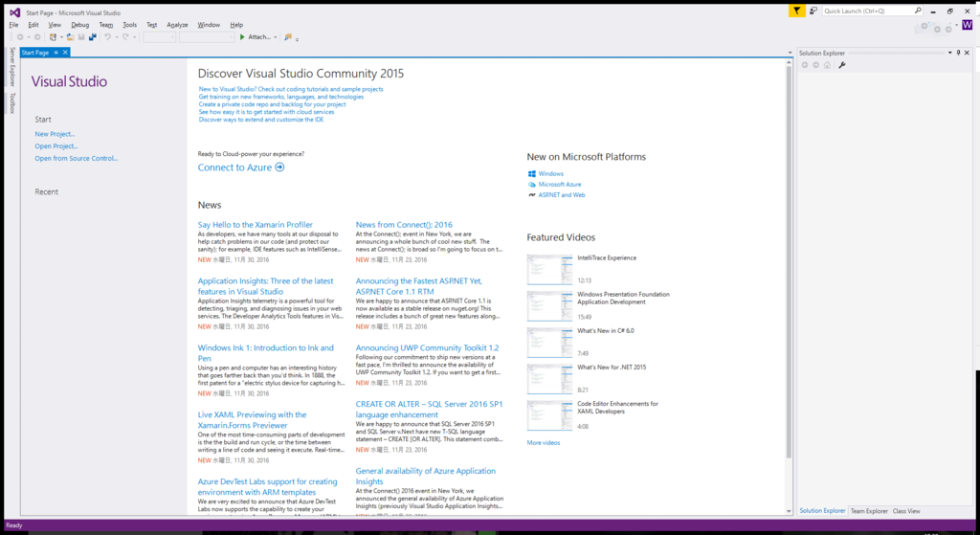Open the New Project dropdown arrow
980x535 pixels.
coord(61,37)
